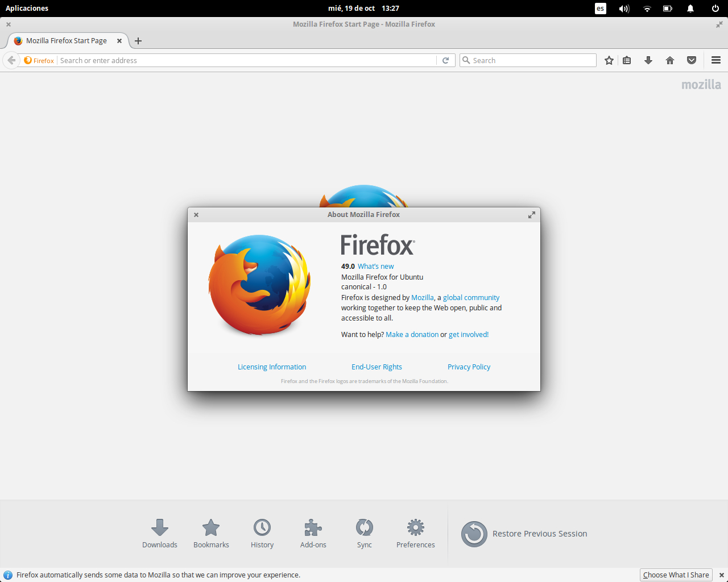728x582 pixels.
Task: Open the hamburger menu
Action: click(716, 60)
